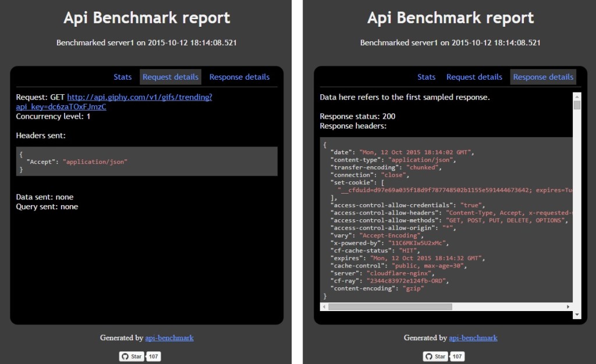Image resolution: width=596 pixels, height=364 pixels.
Task: Click the 107 star count badge on the left
Action: point(152,356)
